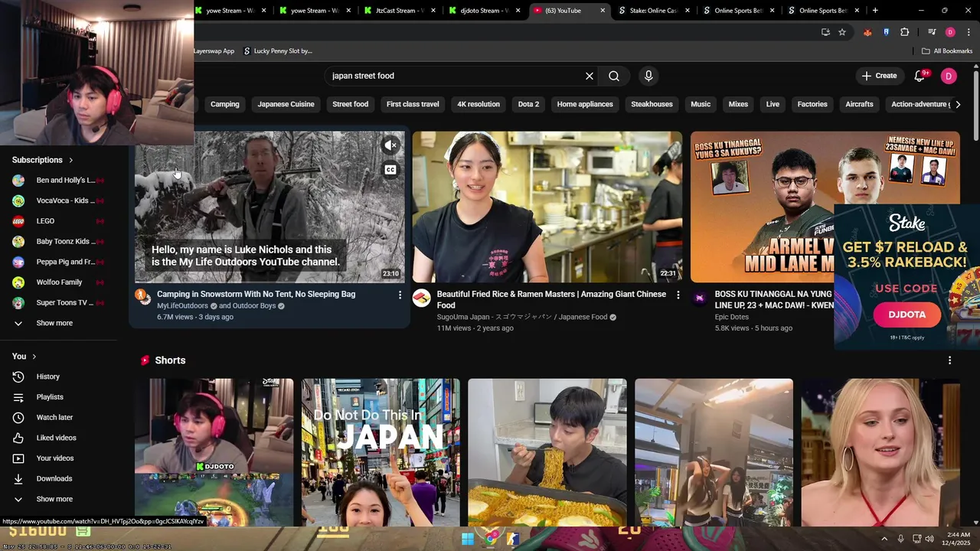This screenshot has height=551, width=980.
Task: Open the All Bookmarks folder
Action: coord(947,51)
